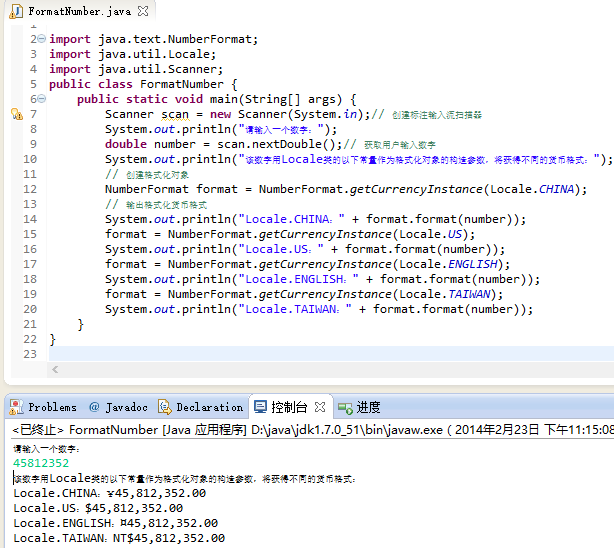Click the main(String[] args) signature on line 6
This screenshot has height=548, width=614.
pos(276,99)
